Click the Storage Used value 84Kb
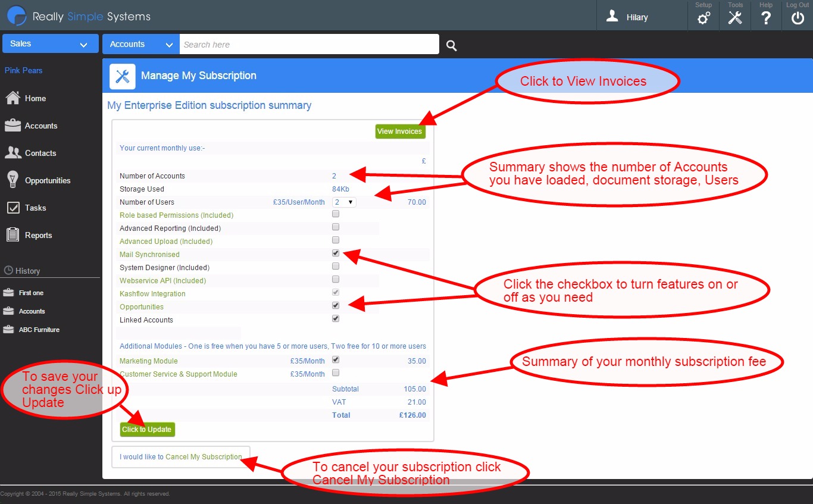Viewport: 813px width, 504px height. pyautogui.click(x=341, y=189)
